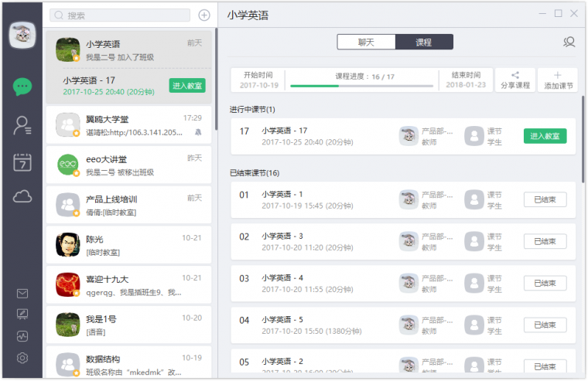Click the settings gear icon in sidebar
The height and width of the screenshot is (381, 588).
(x=22, y=358)
